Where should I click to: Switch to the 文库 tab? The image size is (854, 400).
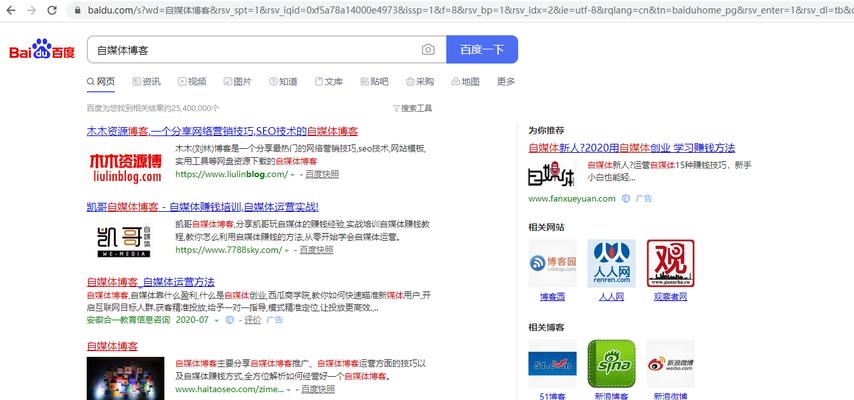pyautogui.click(x=329, y=82)
